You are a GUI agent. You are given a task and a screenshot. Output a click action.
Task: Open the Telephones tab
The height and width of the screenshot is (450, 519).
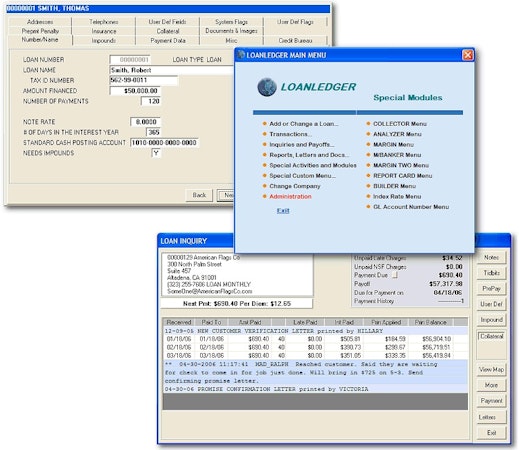(104, 22)
